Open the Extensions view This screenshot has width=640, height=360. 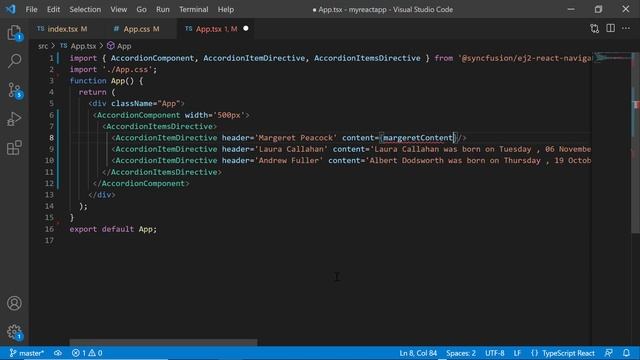tap(14, 147)
